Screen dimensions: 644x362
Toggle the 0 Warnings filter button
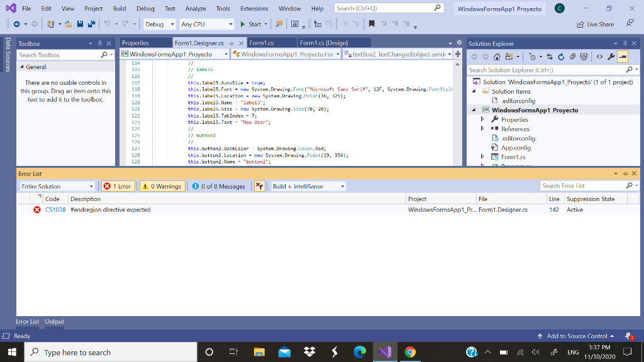tap(162, 186)
